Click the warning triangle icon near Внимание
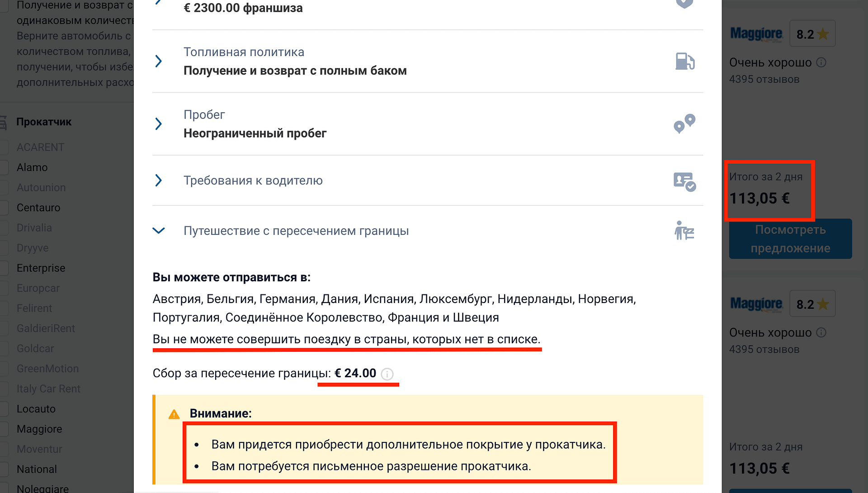The height and width of the screenshot is (493, 868). point(174,414)
